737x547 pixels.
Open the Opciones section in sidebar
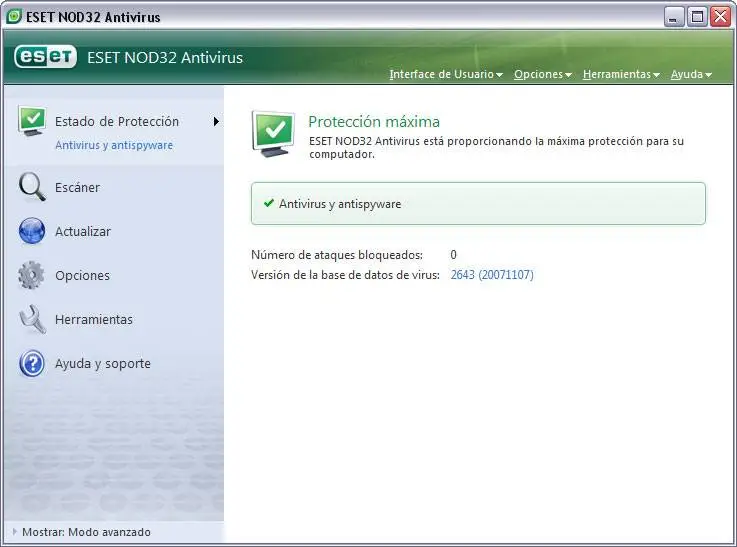(82, 275)
